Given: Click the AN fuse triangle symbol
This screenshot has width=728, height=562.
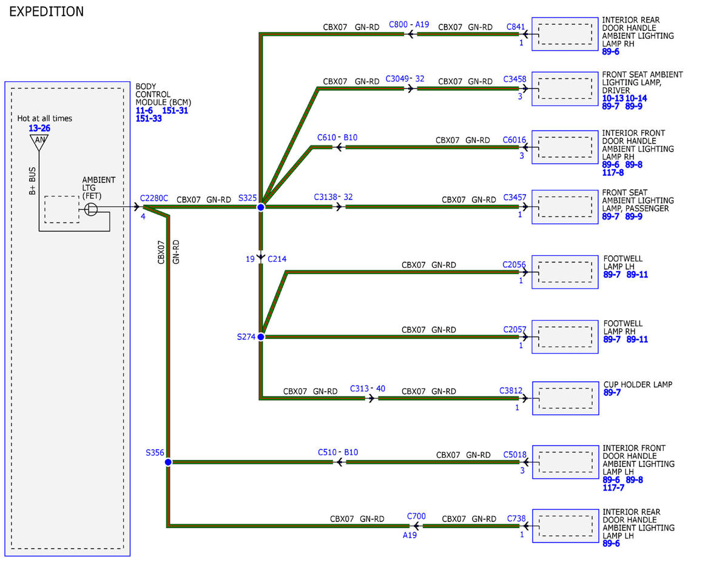Looking at the screenshot, I should (x=39, y=142).
